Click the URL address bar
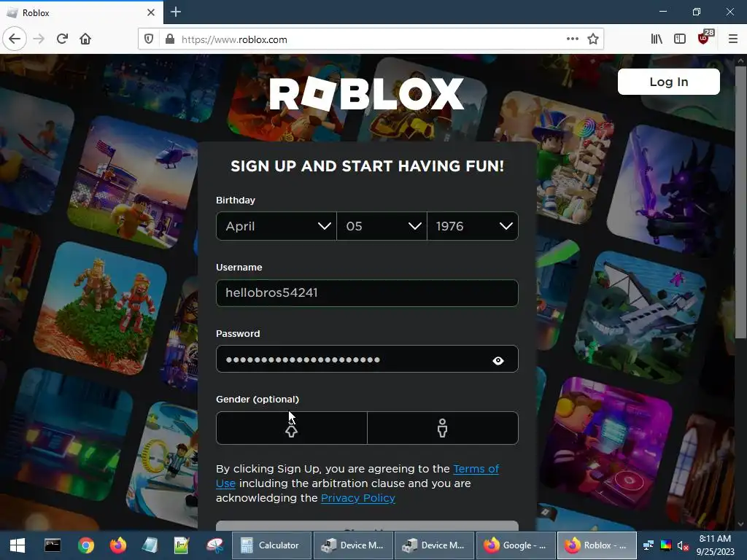 371,39
